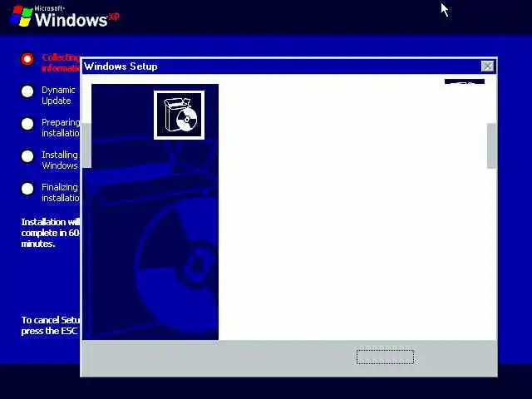This screenshot has width=532, height=399.
Task: Select the Finalizing installation step bullet
Action: pyautogui.click(x=27, y=189)
